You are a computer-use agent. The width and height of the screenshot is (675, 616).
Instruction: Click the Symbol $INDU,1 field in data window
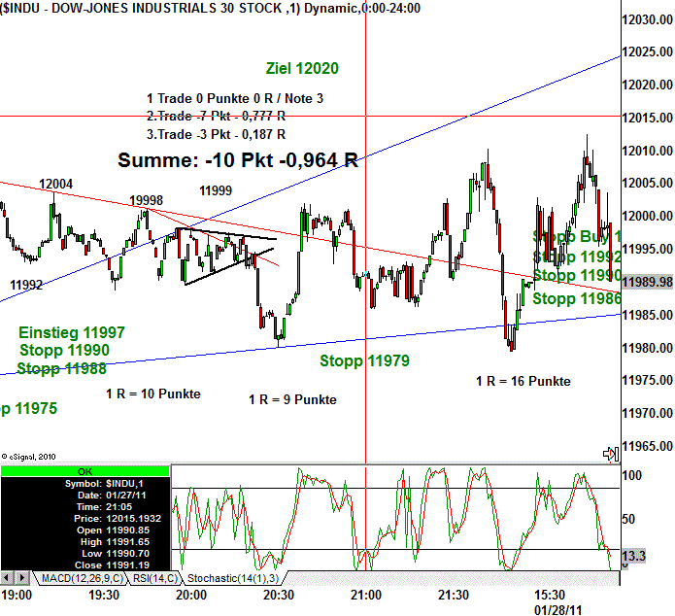click(84, 483)
